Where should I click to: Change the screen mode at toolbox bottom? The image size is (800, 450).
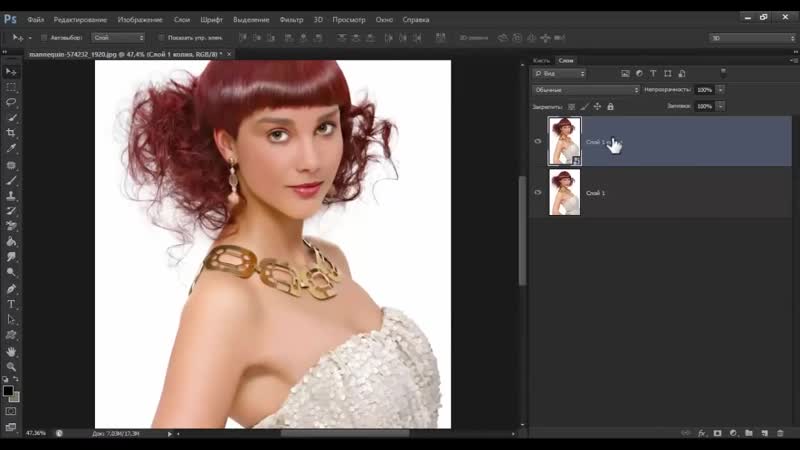pyautogui.click(x=11, y=427)
